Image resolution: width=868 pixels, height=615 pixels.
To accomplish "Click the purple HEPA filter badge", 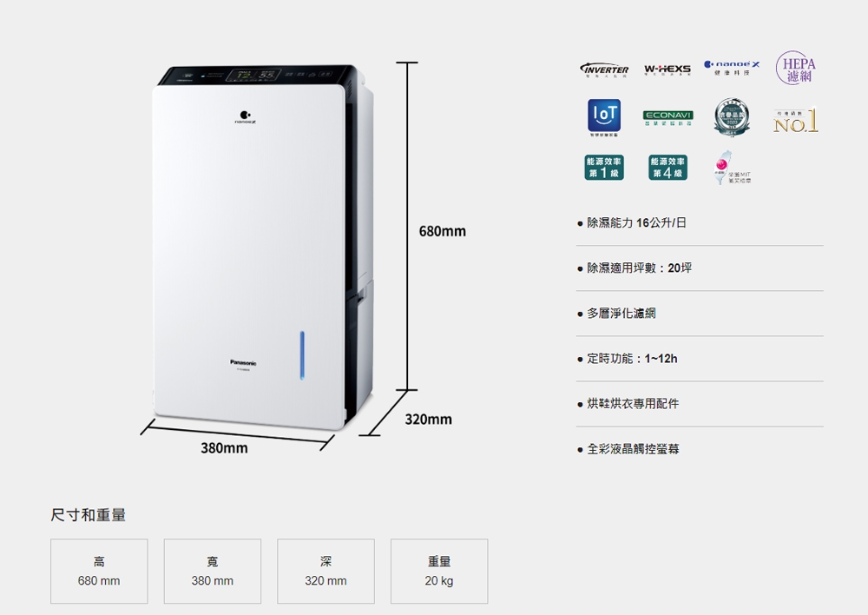I will (795, 68).
